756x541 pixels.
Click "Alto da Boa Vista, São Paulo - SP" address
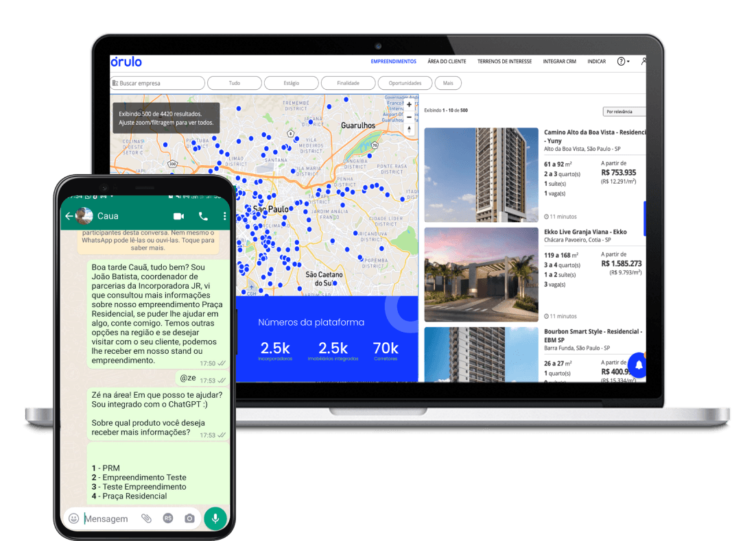[582, 149]
